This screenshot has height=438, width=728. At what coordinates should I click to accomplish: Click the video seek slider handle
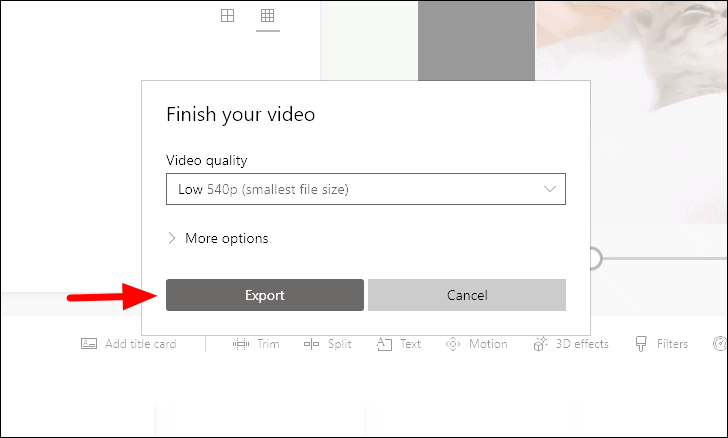click(596, 258)
